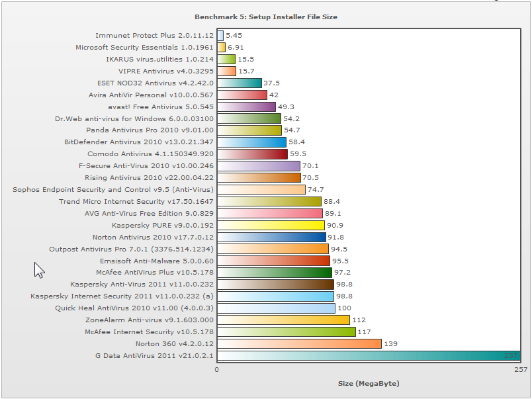Select the Trend Micro Internet Security label
The height and width of the screenshot is (399, 532).
point(136,201)
